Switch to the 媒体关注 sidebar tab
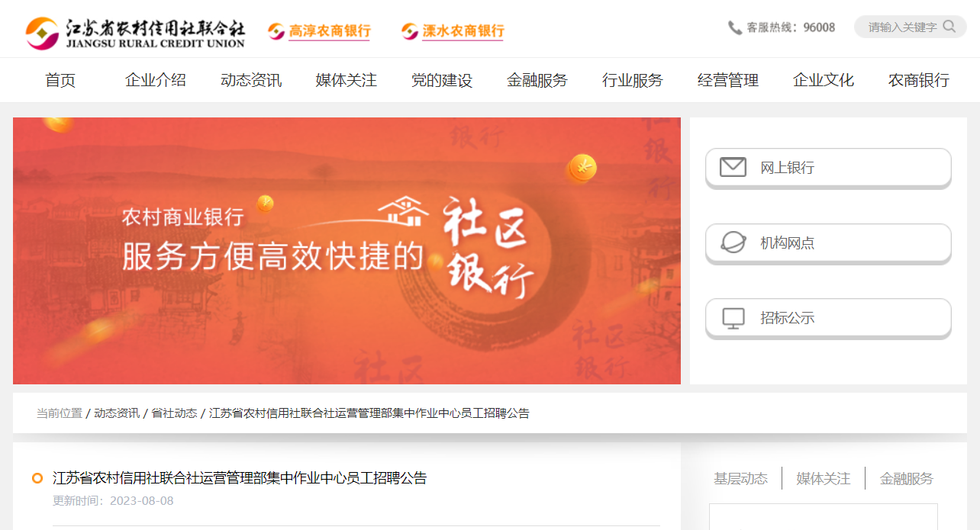 tap(824, 478)
